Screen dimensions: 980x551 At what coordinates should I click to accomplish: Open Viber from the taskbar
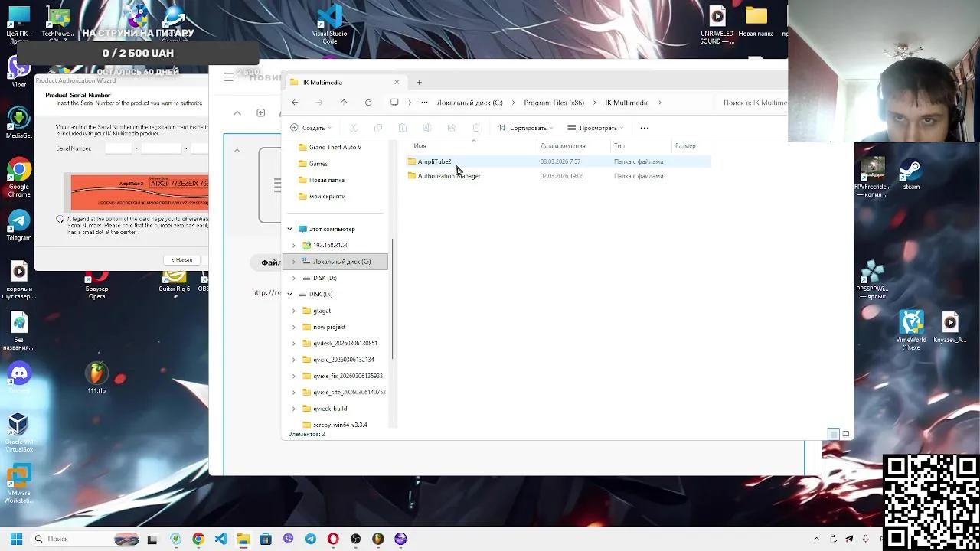[x=288, y=539]
